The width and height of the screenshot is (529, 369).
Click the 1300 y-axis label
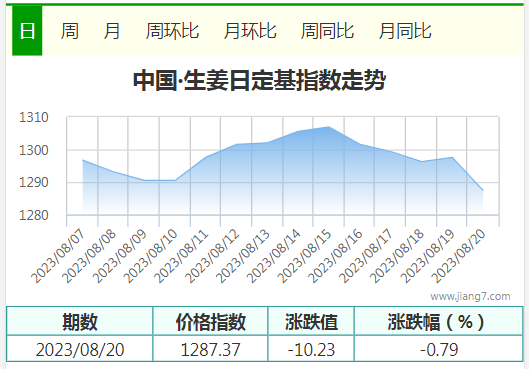point(34,150)
